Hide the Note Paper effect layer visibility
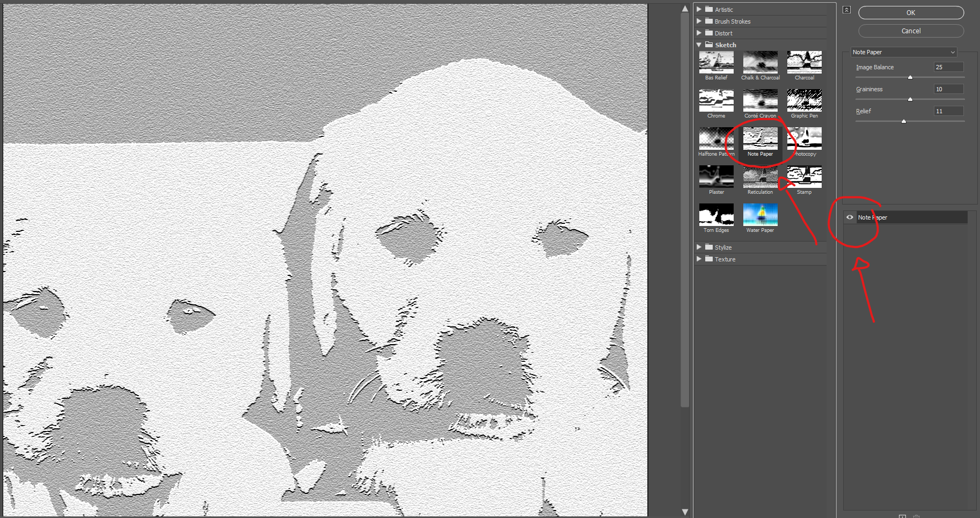Image resolution: width=980 pixels, height=518 pixels. (x=849, y=217)
